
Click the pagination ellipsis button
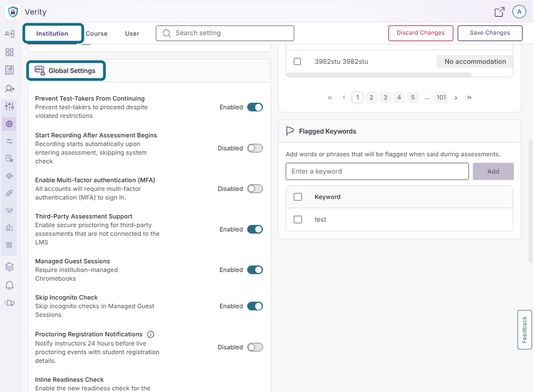427,97
